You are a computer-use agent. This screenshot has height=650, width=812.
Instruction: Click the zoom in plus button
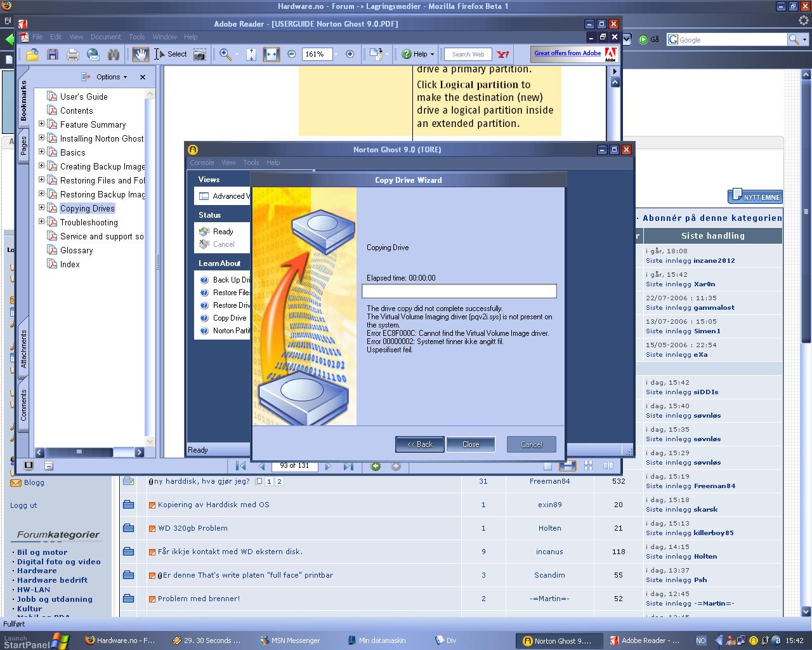tap(350, 55)
